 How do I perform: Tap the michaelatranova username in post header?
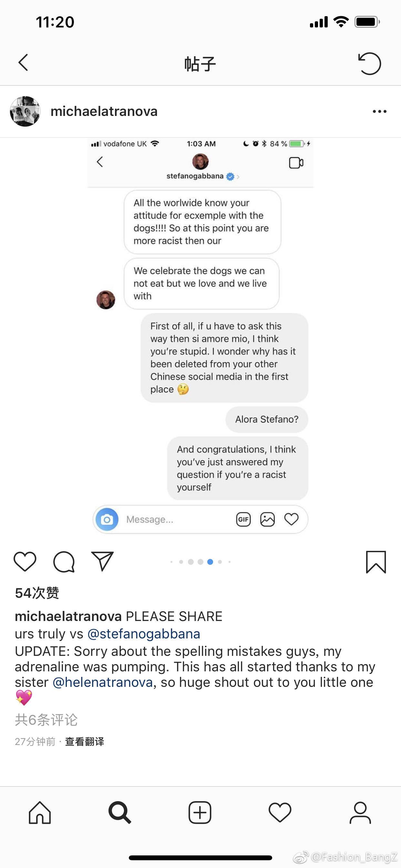[x=104, y=111]
